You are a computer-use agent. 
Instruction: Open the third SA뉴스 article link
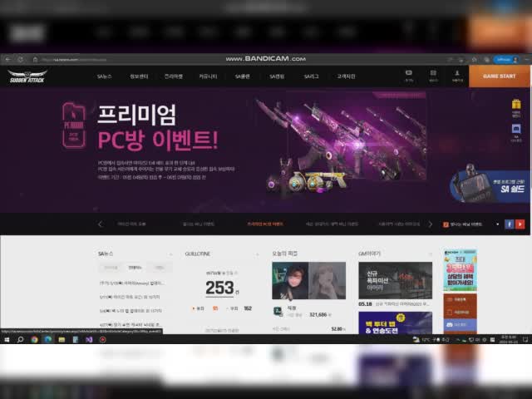point(131,311)
